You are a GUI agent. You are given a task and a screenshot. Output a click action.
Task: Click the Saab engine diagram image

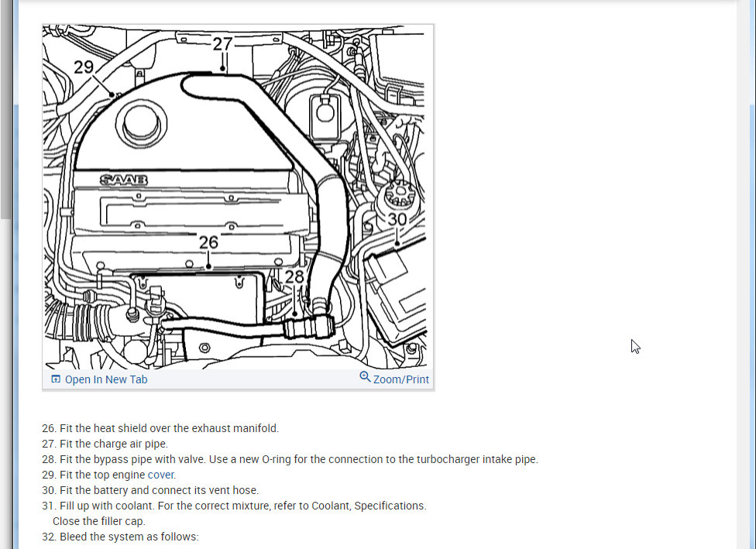[235, 197]
